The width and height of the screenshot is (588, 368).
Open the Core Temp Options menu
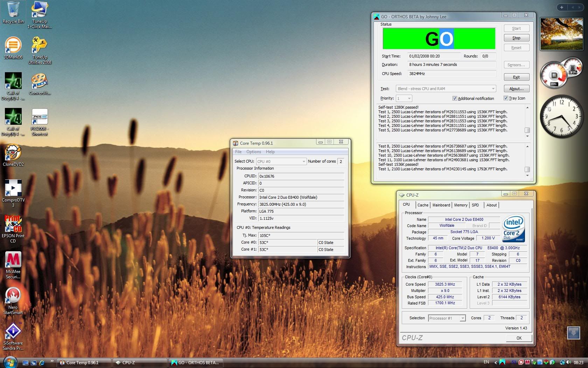pyautogui.click(x=254, y=152)
